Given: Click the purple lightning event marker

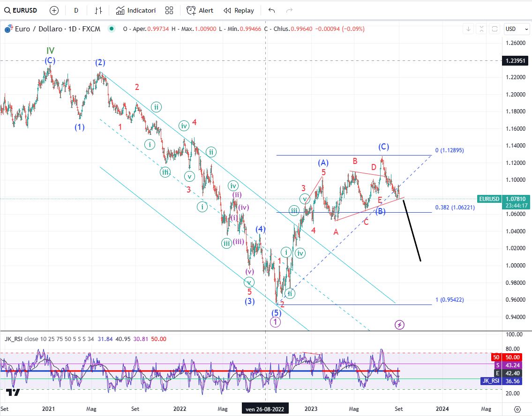Looking at the screenshot, I should tap(399, 324).
